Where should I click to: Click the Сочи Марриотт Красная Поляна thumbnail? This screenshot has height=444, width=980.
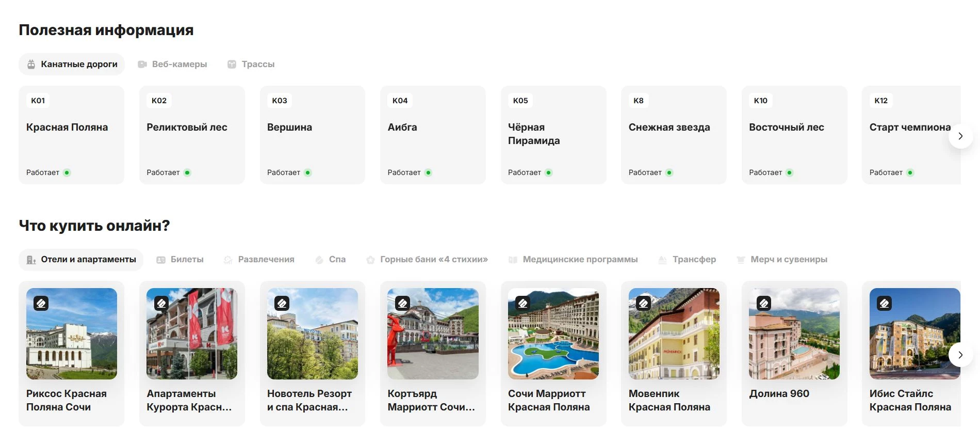[x=553, y=334]
